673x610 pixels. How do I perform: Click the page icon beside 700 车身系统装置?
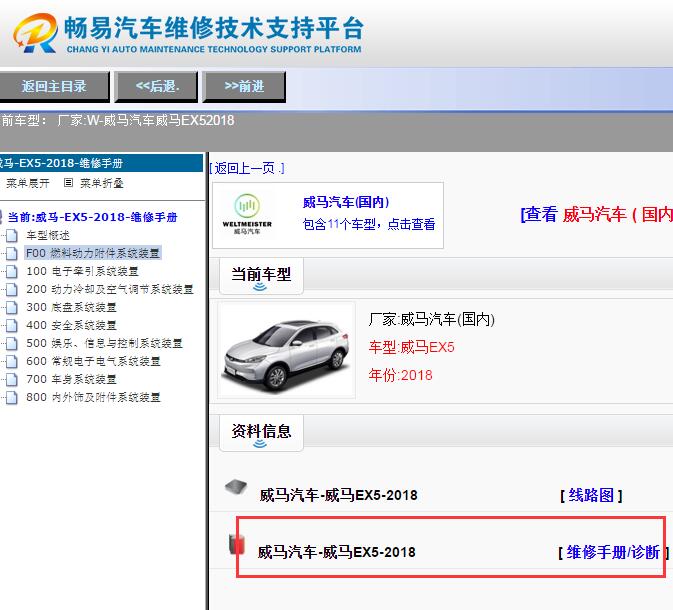(x=12, y=380)
